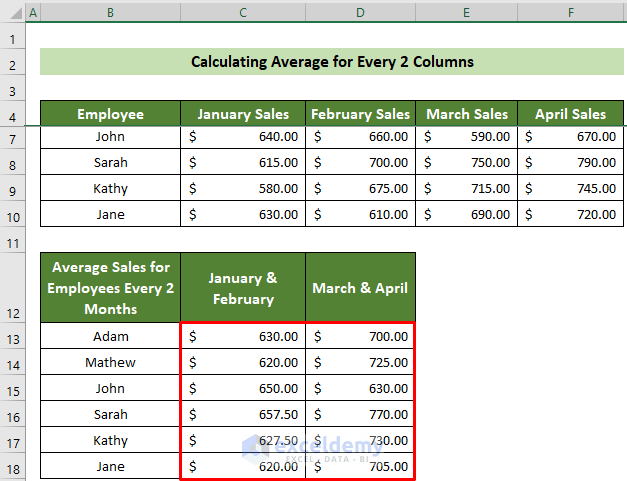Select Jane's March & April average 705.00
This screenshot has width=627, height=481.
(x=360, y=466)
